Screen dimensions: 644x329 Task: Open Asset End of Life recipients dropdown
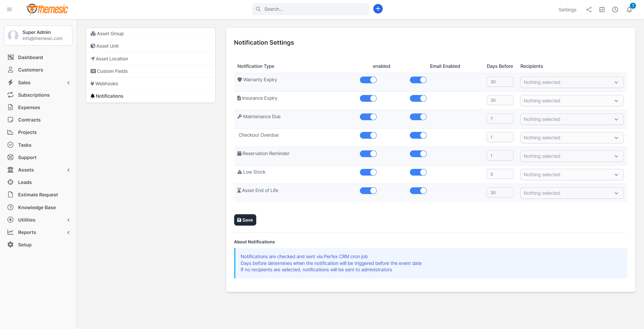(572, 193)
